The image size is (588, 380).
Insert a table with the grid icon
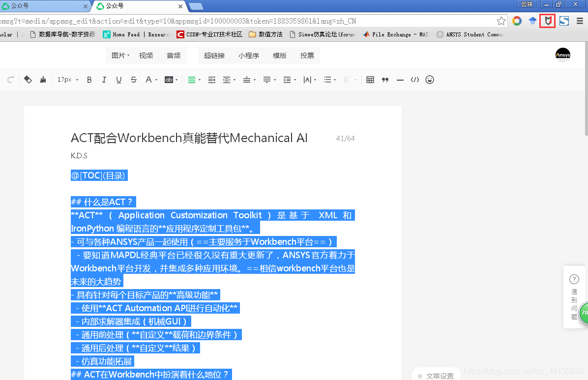coord(370,80)
